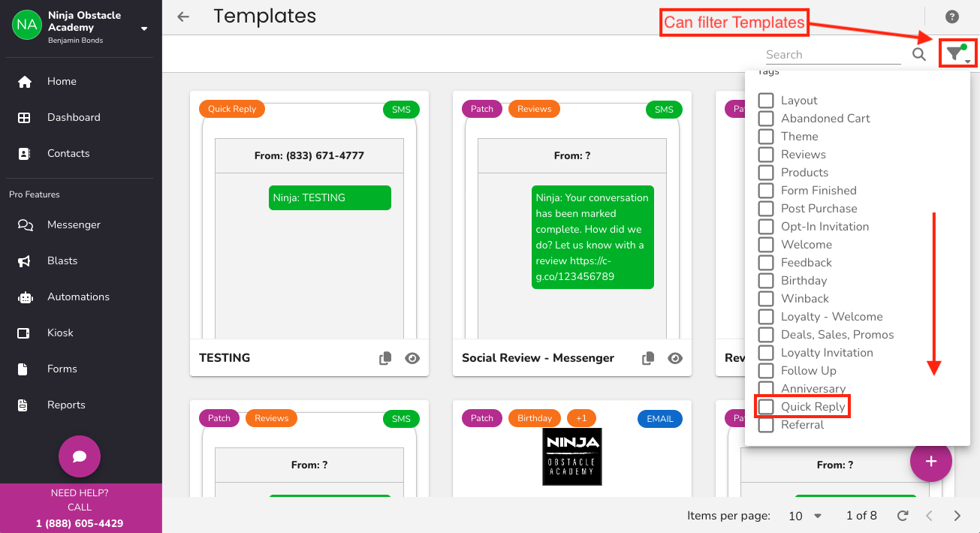Image resolution: width=980 pixels, height=533 pixels.
Task: Open the help question mark icon
Action: 952,17
